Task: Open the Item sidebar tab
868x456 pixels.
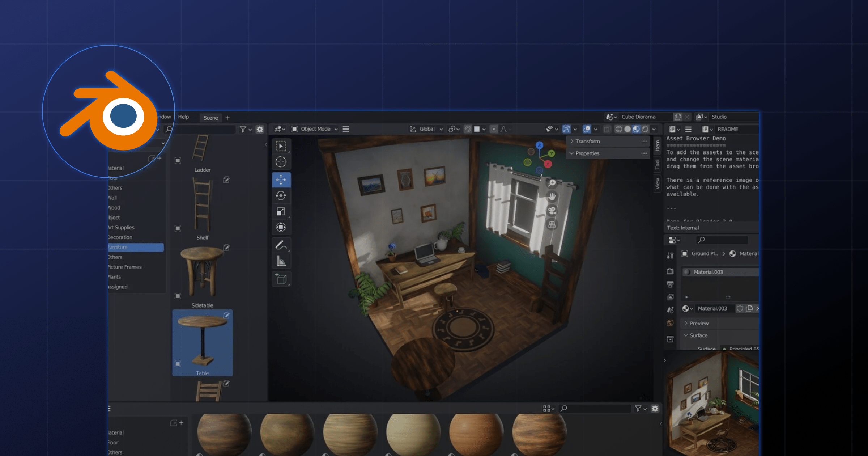Action: [658, 146]
